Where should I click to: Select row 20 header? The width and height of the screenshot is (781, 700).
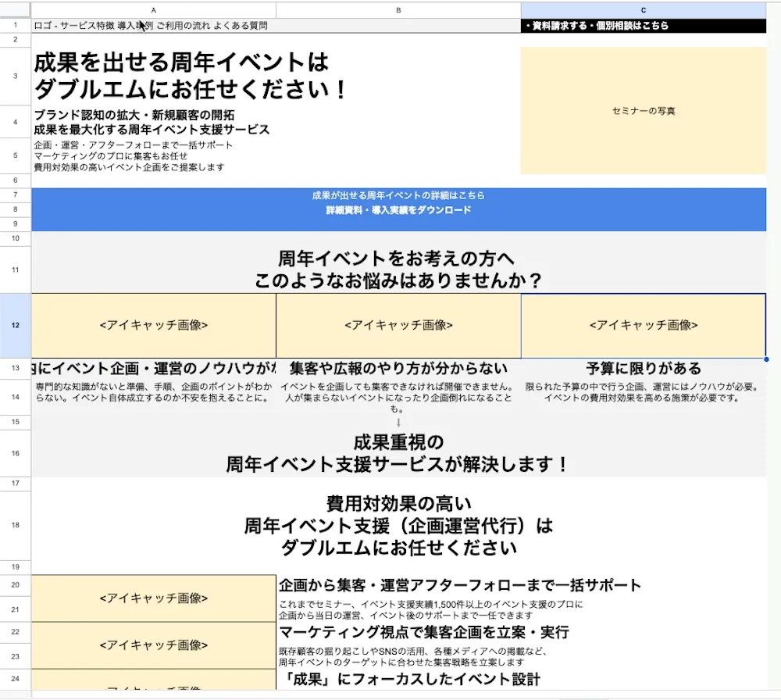[x=16, y=585]
